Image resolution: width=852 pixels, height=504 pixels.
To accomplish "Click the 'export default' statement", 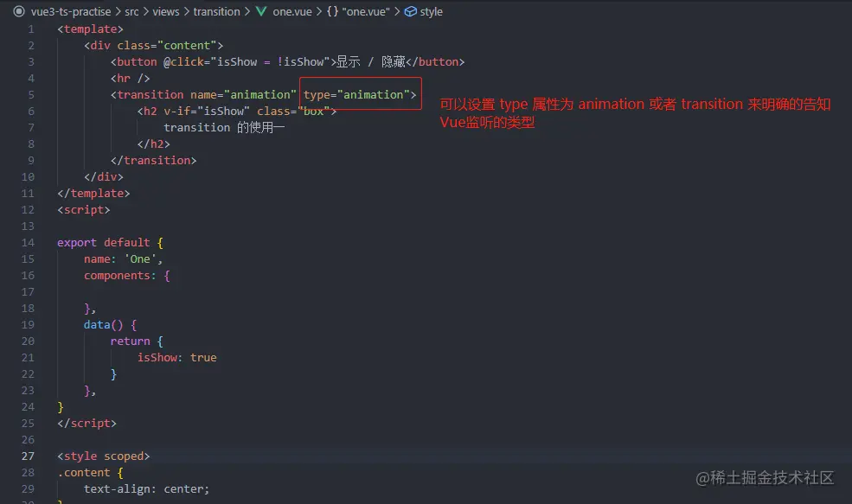I will pyautogui.click(x=103, y=243).
